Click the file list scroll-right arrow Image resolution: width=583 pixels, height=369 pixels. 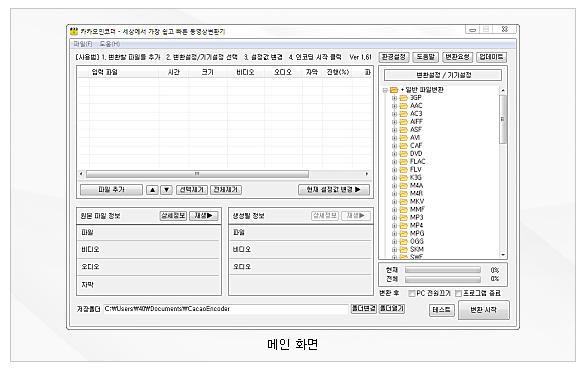click(367, 174)
